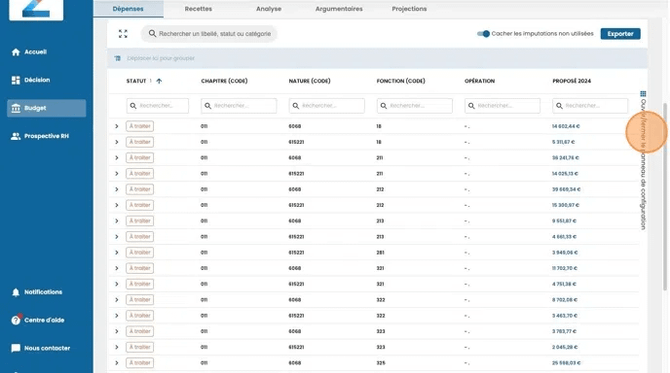The image size is (670, 373).
Task: Sort by Proposé 2024 column header
Action: [571, 81]
